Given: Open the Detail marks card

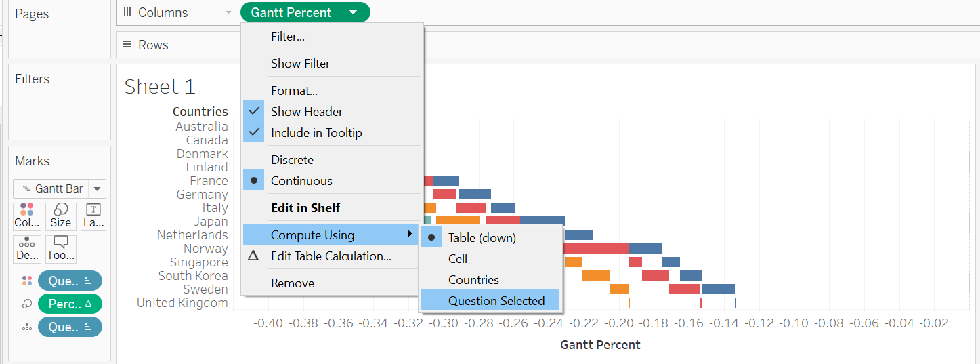Looking at the screenshot, I should coord(27,248).
